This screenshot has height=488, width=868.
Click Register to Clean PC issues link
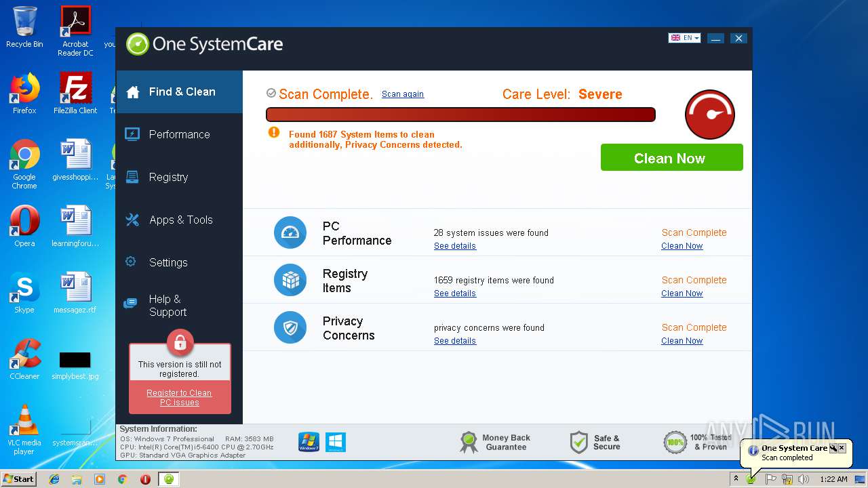tap(179, 398)
